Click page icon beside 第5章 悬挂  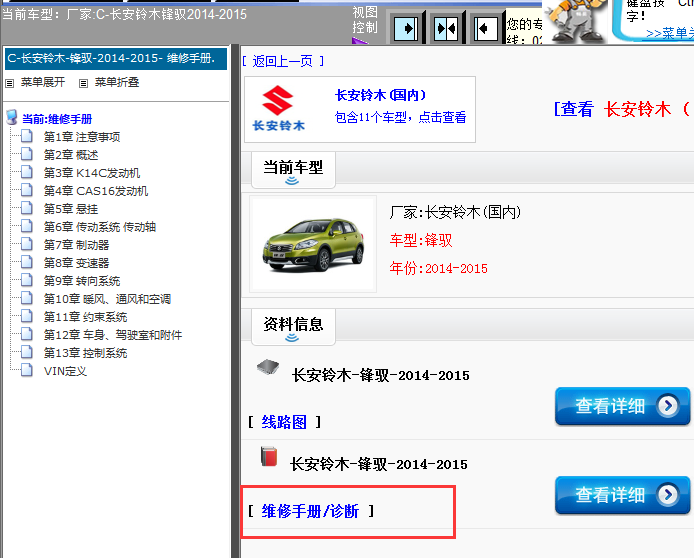point(27,208)
